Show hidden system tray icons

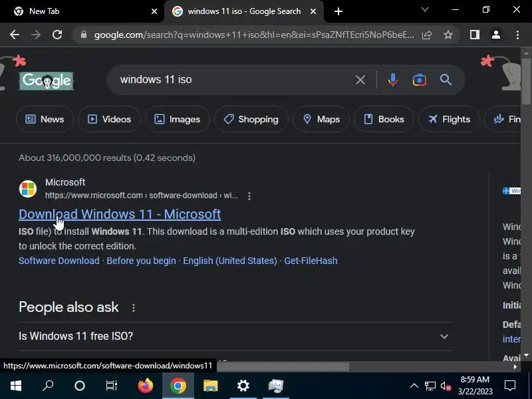[x=414, y=386]
